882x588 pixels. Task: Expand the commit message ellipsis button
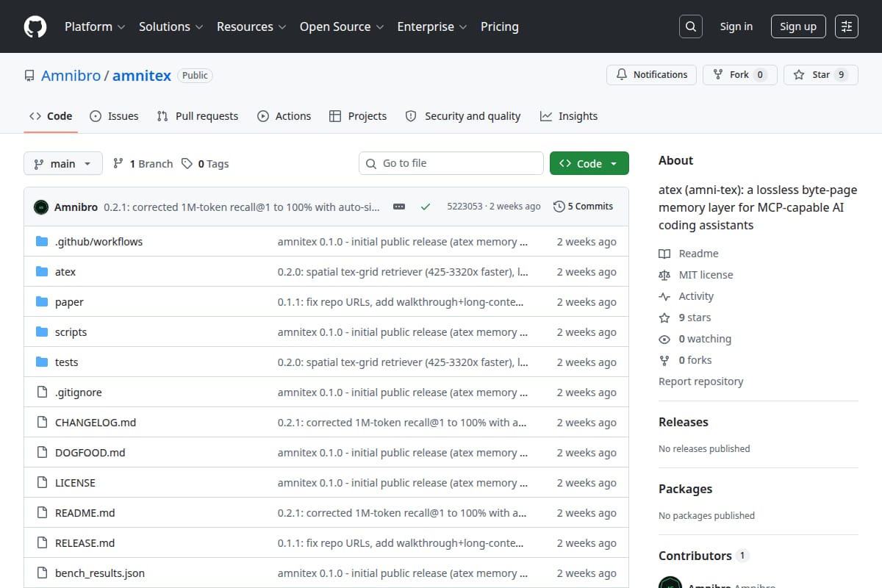pos(399,207)
